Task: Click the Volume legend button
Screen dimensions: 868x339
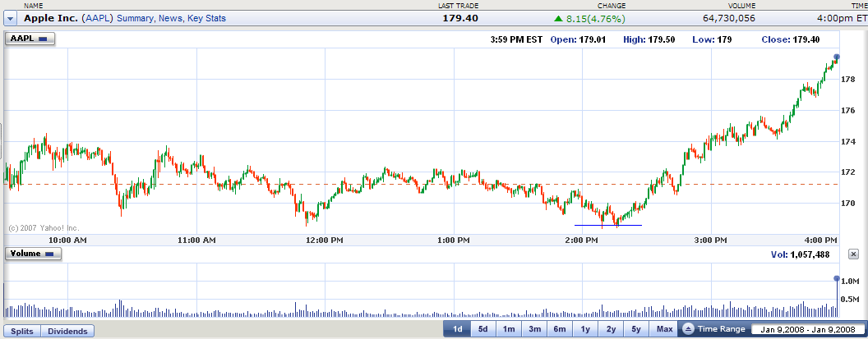Action: tap(33, 254)
